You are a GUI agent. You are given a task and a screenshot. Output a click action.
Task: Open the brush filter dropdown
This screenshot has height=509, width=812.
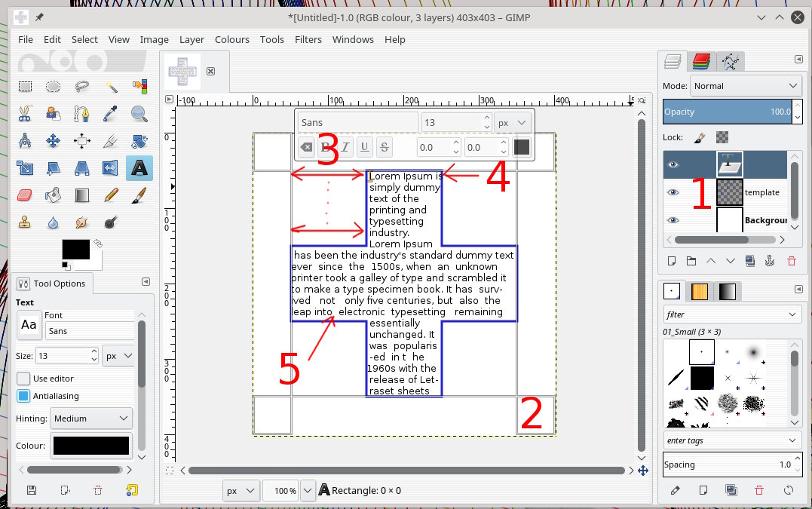tap(732, 314)
